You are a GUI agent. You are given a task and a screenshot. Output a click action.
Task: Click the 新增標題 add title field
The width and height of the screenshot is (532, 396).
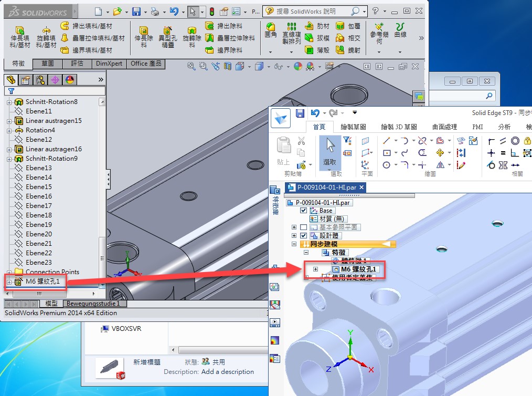tap(146, 362)
